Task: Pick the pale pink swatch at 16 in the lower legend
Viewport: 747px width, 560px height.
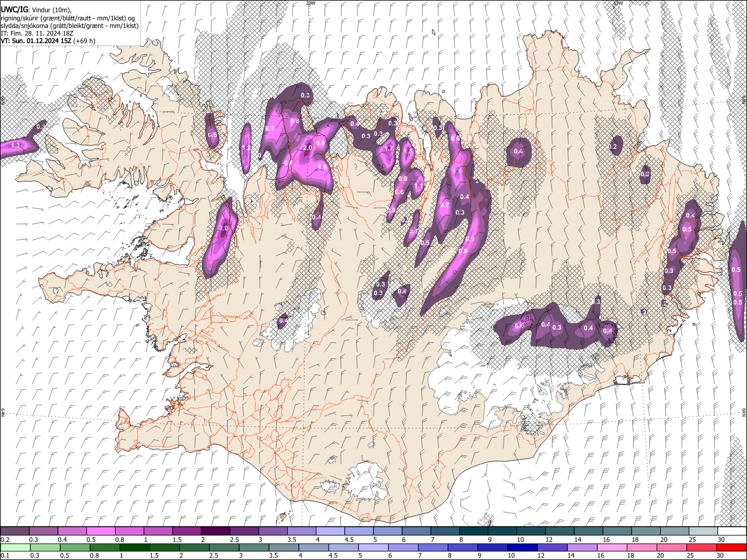Action: click(612, 547)
